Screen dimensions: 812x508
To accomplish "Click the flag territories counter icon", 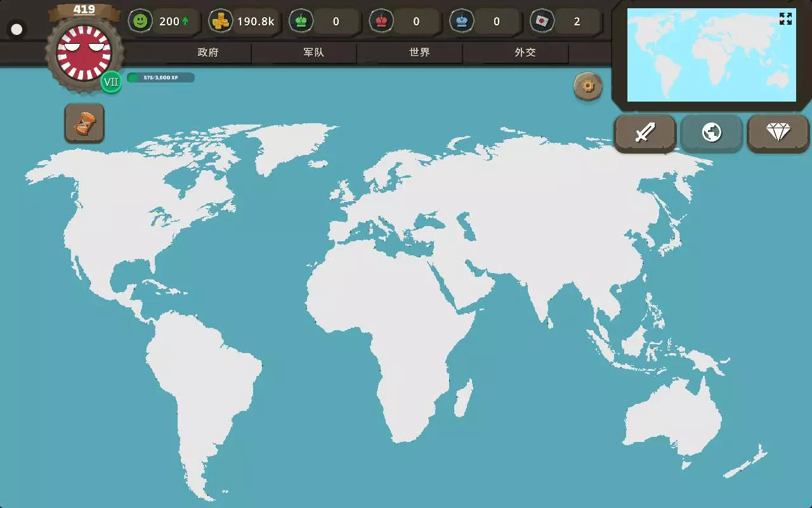I will click(542, 21).
